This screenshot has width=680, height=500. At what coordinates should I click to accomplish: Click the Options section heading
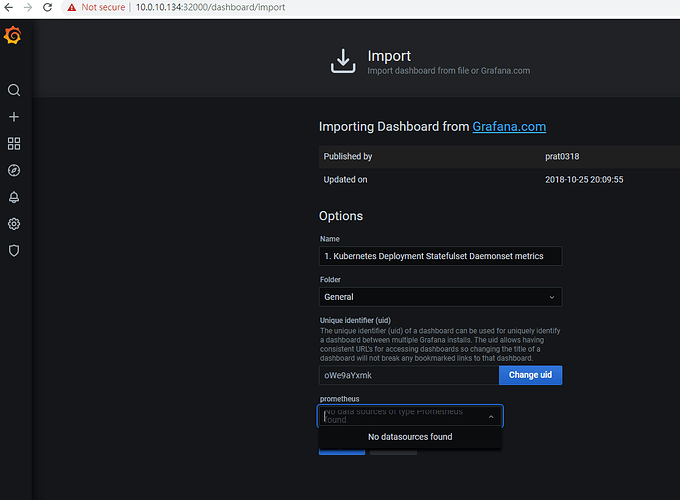[x=341, y=216]
